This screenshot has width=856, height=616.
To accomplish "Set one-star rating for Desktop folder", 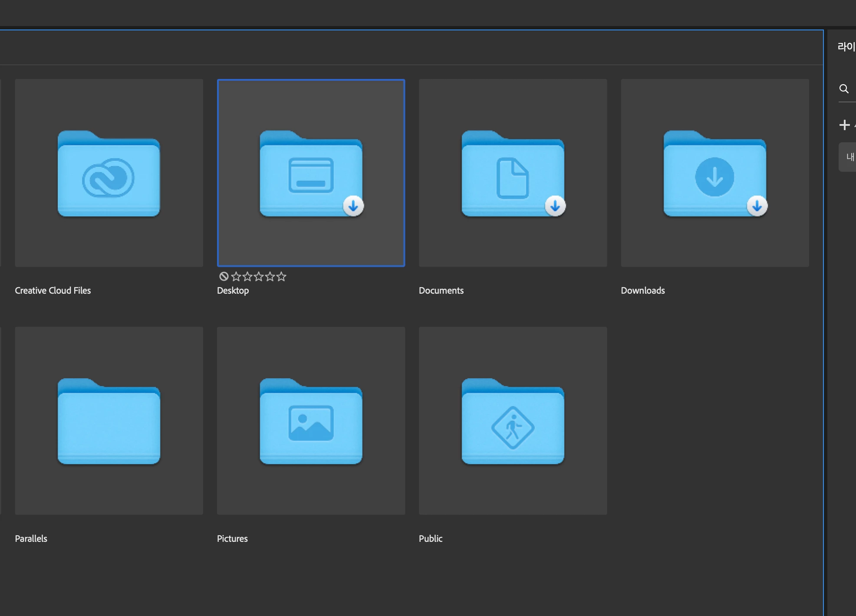I will pyautogui.click(x=236, y=276).
